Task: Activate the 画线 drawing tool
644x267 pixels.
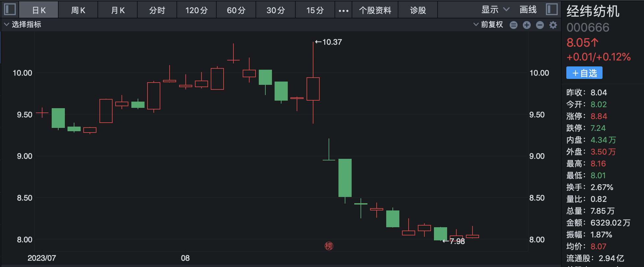Action: 528,10
